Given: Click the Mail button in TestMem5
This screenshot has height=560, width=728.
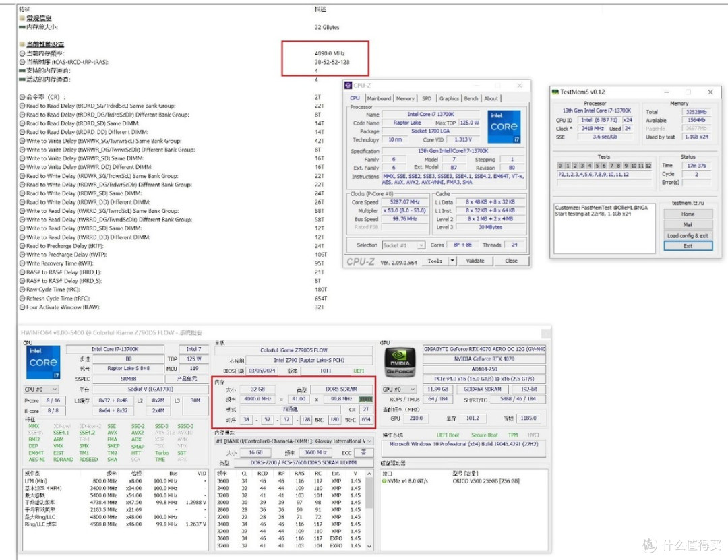Looking at the screenshot, I should click(x=688, y=225).
